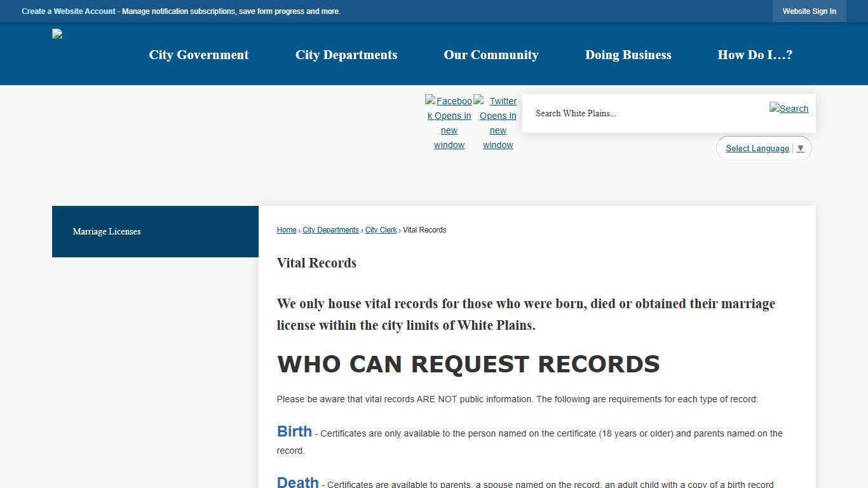Open the Doing Business menu

[x=628, y=55]
